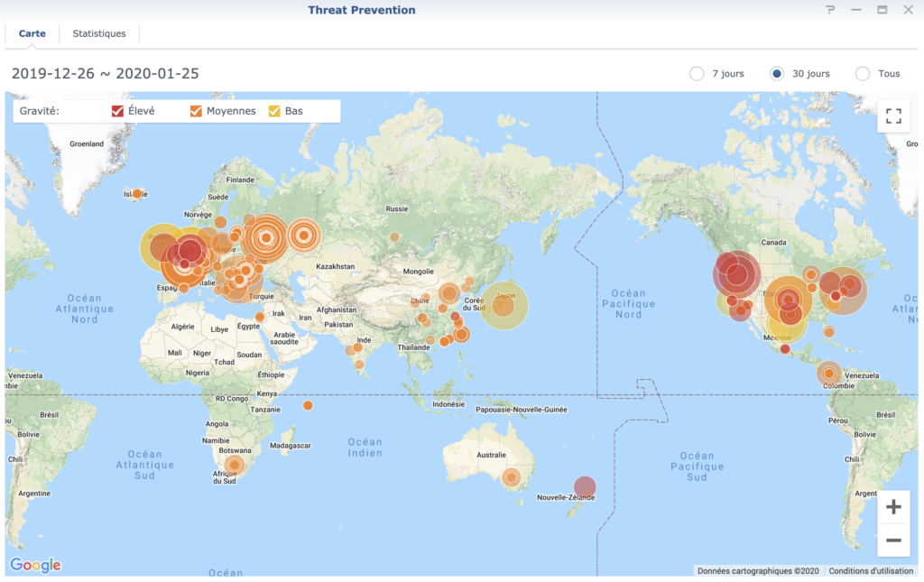Select the 30 jours time range
Screen dimensions: 924x582
[x=777, y=74]
